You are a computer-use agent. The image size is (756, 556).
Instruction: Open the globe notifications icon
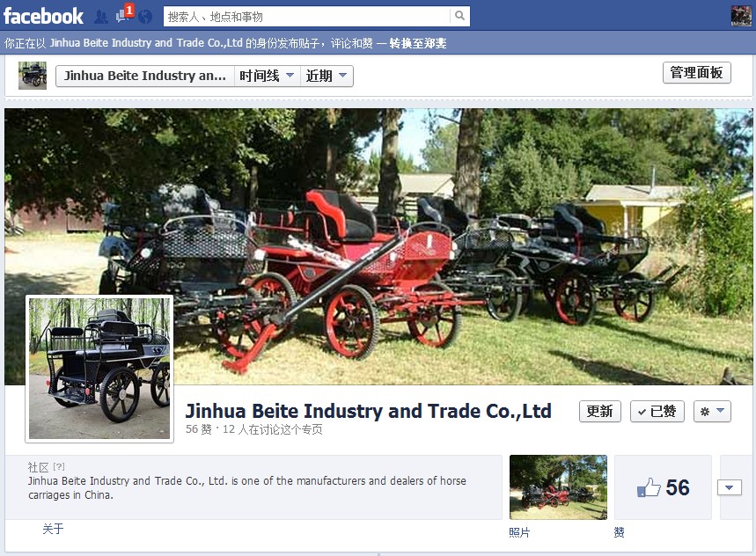[x=145, y=17]
